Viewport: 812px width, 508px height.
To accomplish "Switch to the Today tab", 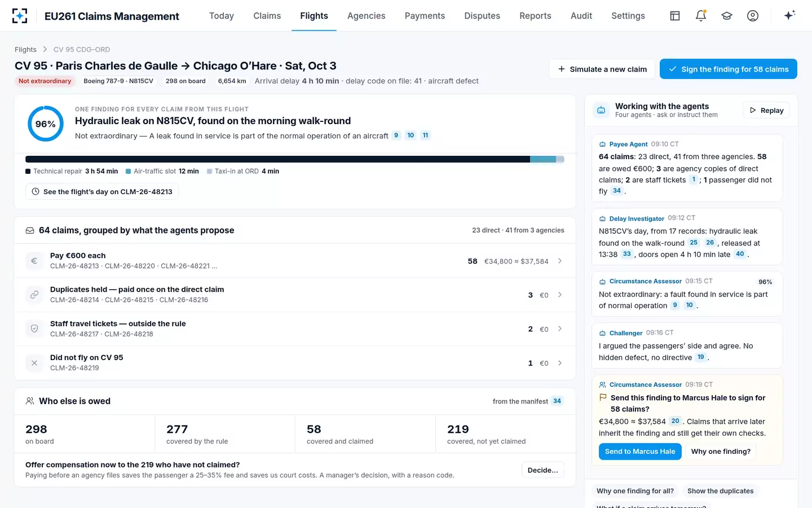I will 222,16.
